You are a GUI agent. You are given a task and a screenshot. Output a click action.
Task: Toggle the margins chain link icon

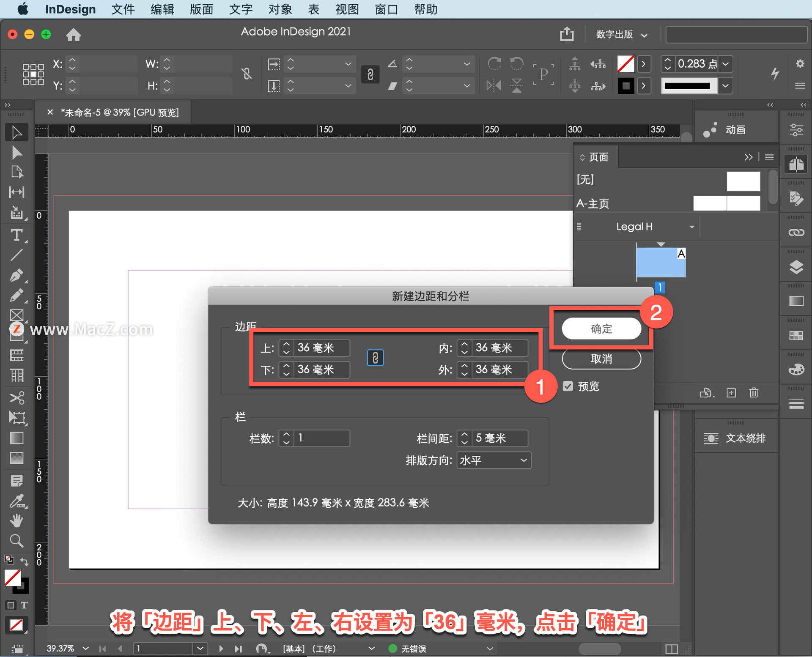click(x=375, y=358)
